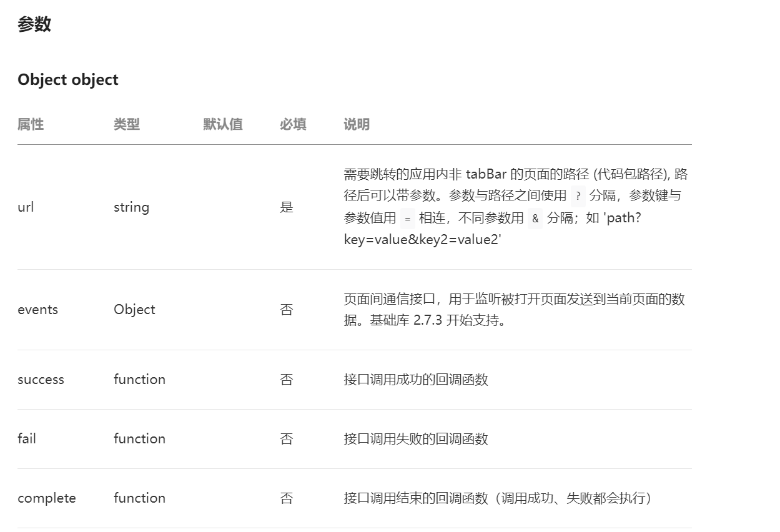This screenshot has height=532, width=780.
Task: Click the Object object subheading
Action: (68, 80)
